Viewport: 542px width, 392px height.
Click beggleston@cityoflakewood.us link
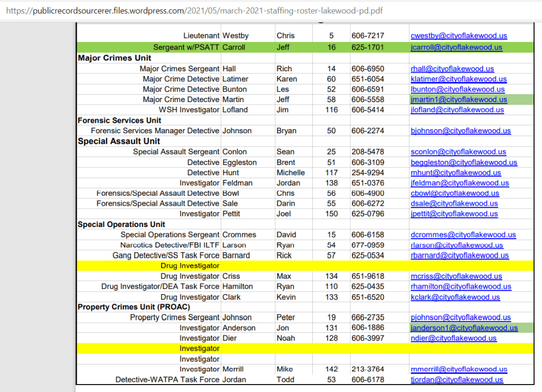pos(464,162)
